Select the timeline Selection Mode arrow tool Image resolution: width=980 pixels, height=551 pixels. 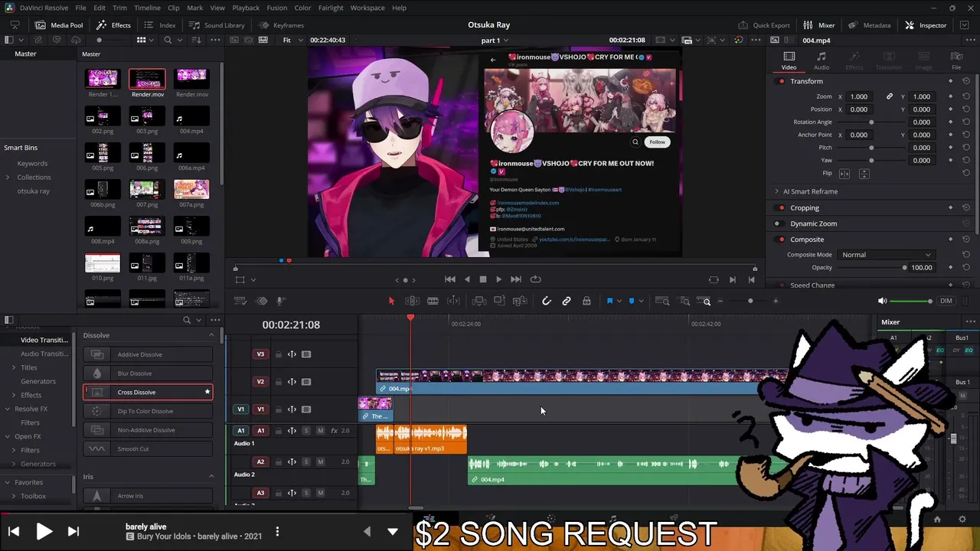(x=391, y=302)
